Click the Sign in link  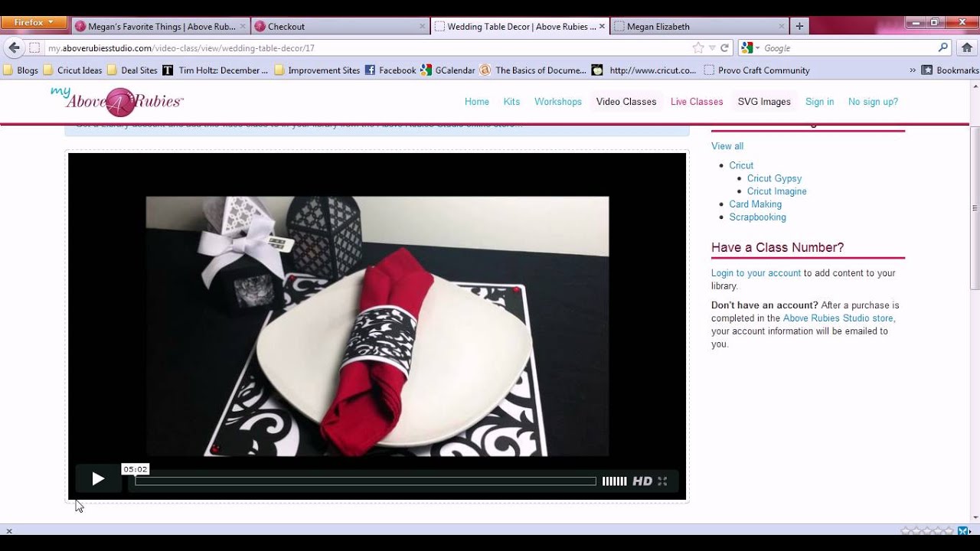pyautogui.click(x=820, y=101)
